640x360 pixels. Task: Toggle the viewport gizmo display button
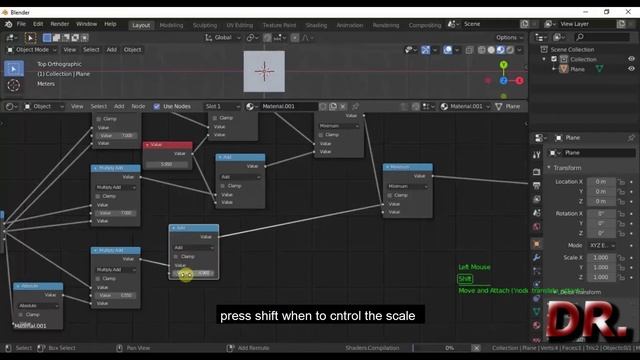click(x=425, y=50)
